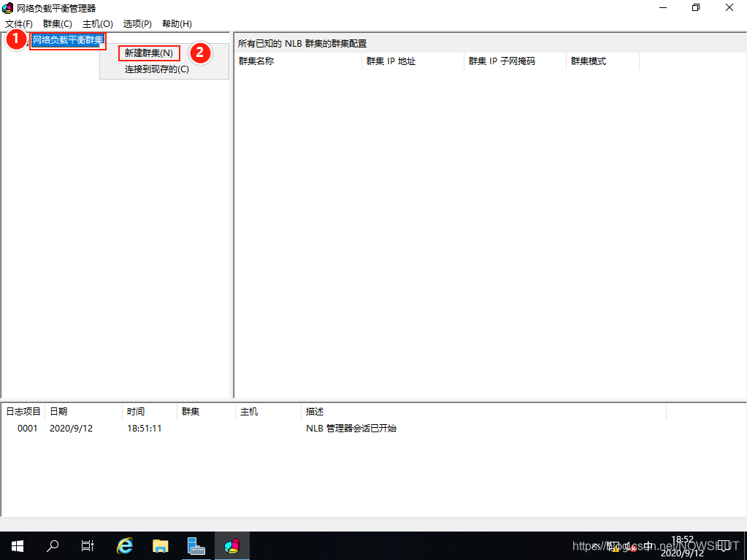Sort by the 群集名称 column header
The width and height of the screenshot is (747, 560).
click(x=257, y=61)
